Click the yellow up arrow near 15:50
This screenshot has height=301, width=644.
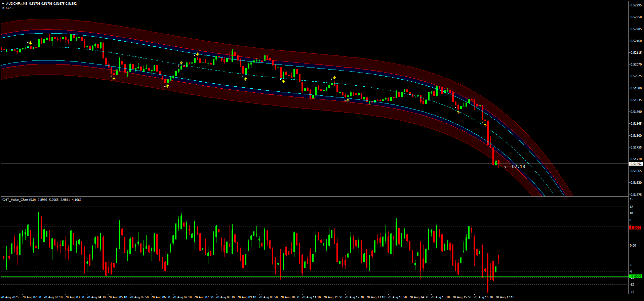pos(458,112)
